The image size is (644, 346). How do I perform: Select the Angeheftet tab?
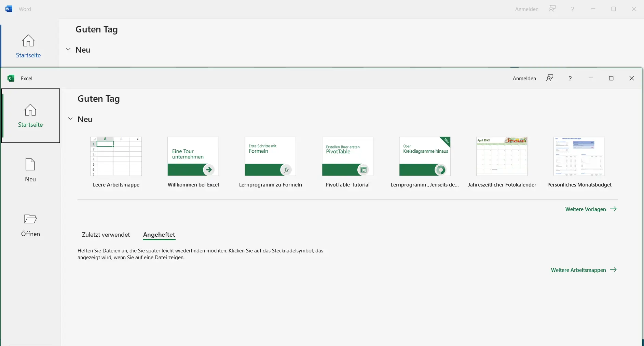[159, 235]
